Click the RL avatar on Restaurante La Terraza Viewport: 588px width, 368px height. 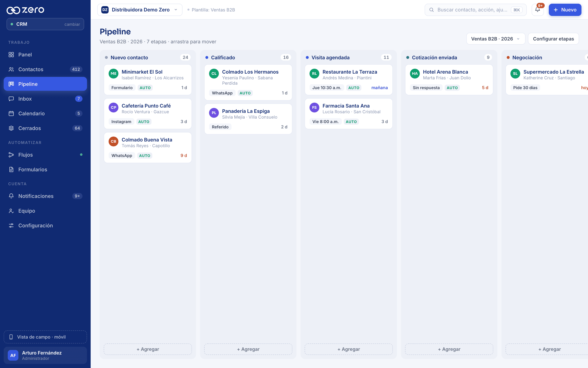pos(314,74)
